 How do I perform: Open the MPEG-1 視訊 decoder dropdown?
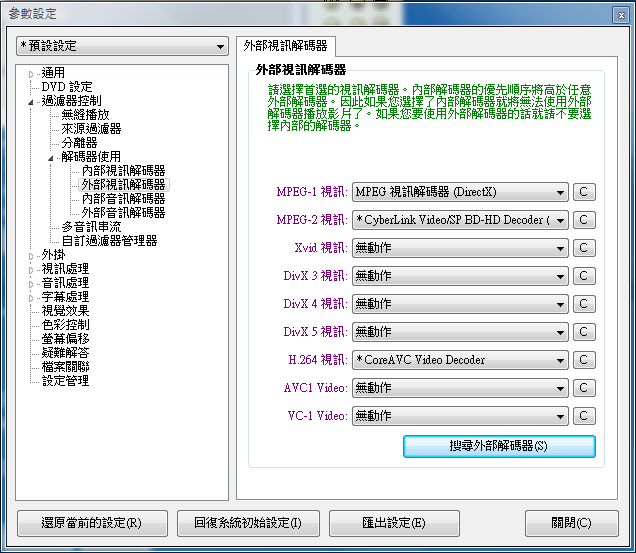coord(460,192)
